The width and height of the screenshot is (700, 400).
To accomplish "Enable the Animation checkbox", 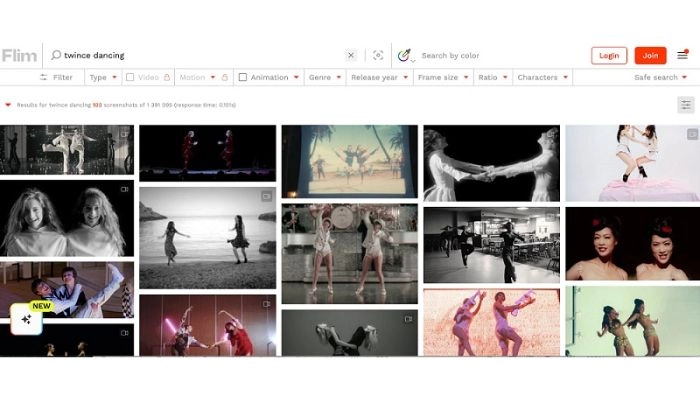I will pos(243,77).
